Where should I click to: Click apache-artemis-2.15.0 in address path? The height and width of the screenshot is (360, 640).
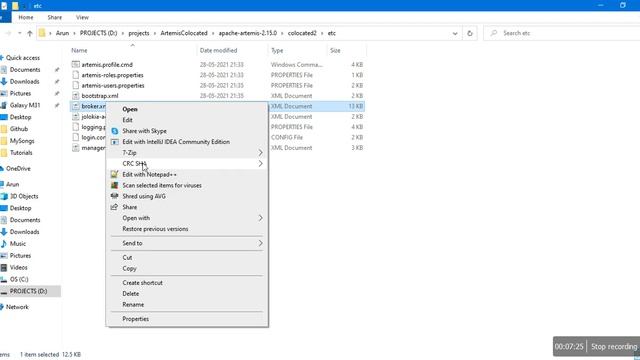point(248,33)
